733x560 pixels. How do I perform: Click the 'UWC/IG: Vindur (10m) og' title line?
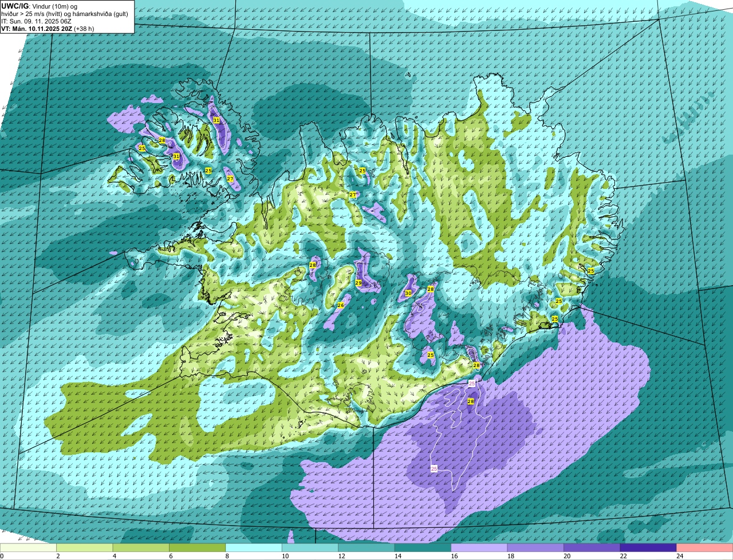[40, 5]
